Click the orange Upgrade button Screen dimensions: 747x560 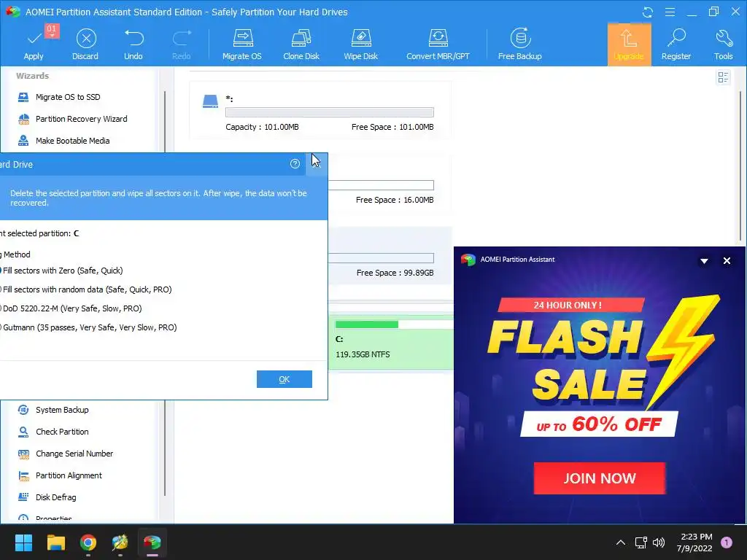click(x=629, y=44)
